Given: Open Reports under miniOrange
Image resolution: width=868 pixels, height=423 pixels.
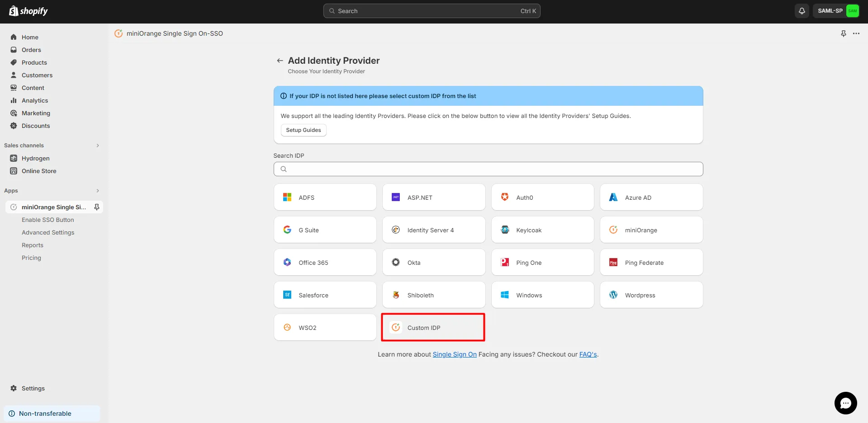Looking at the screenshot, I should (33, 245).
